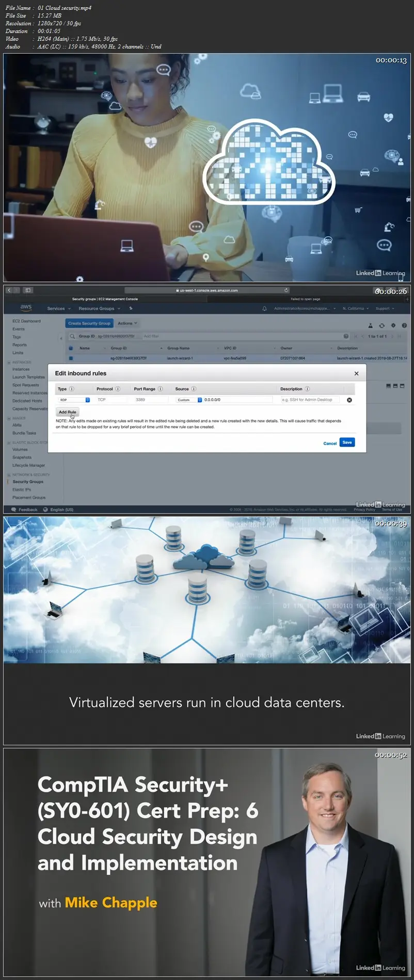Click the Save button in the dialog

(347, 443)
